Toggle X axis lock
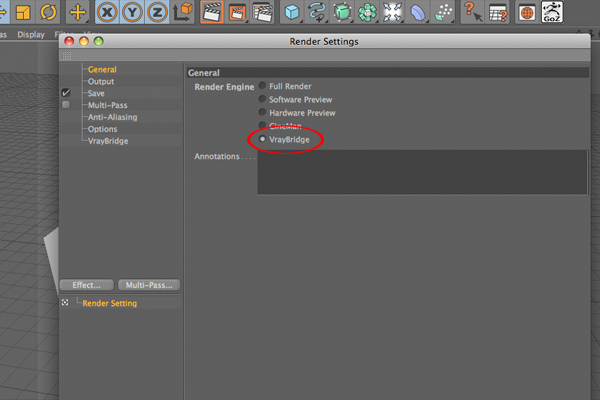This screenshot has width=600, height=400. tap(107, 12)
